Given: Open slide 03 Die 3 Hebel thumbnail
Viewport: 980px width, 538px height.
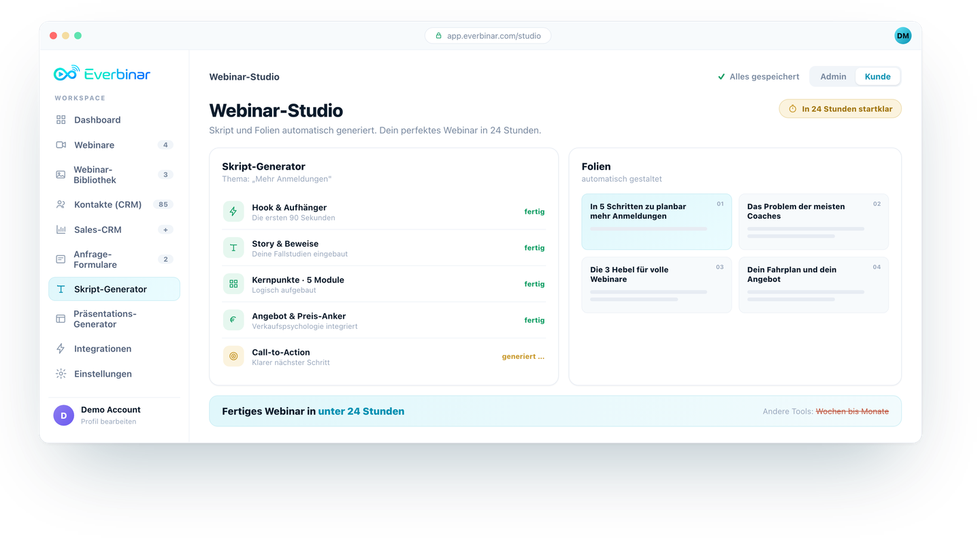Looking at the screenshot, I should tap(657, 285).
